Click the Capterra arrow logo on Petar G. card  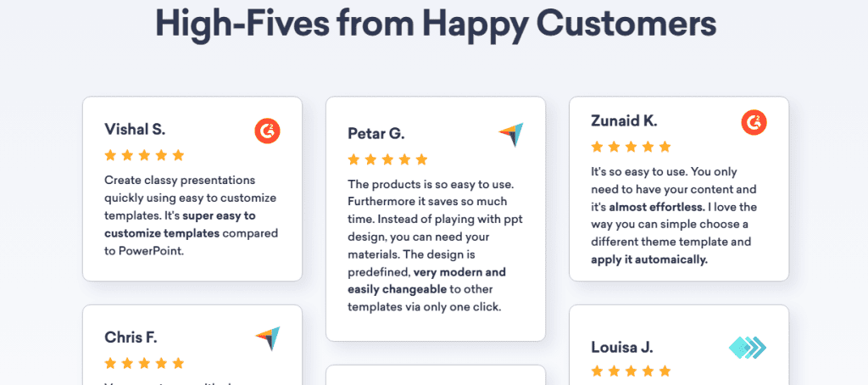point(511,135)
